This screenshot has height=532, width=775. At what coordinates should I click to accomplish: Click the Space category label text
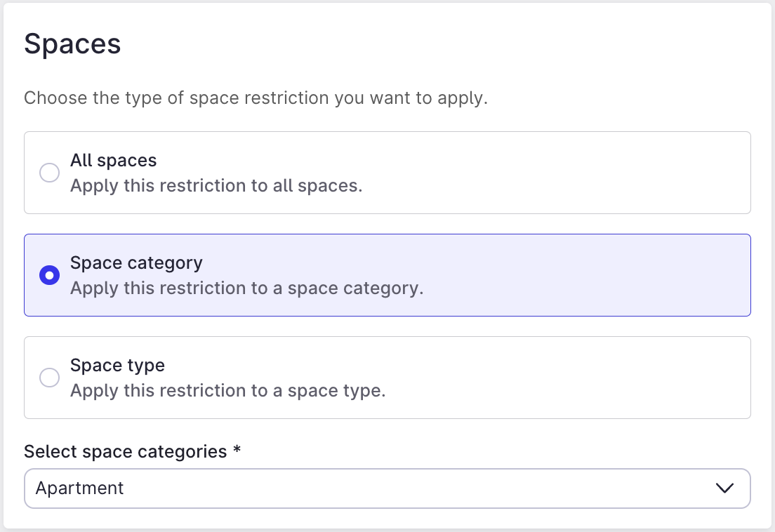coord(135,262)
